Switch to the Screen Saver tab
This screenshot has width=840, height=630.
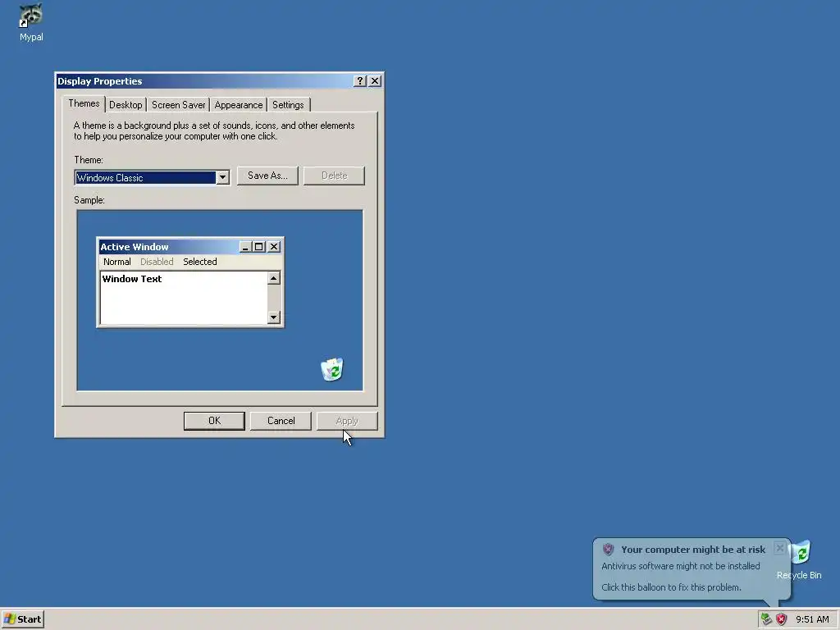[178, 105]
